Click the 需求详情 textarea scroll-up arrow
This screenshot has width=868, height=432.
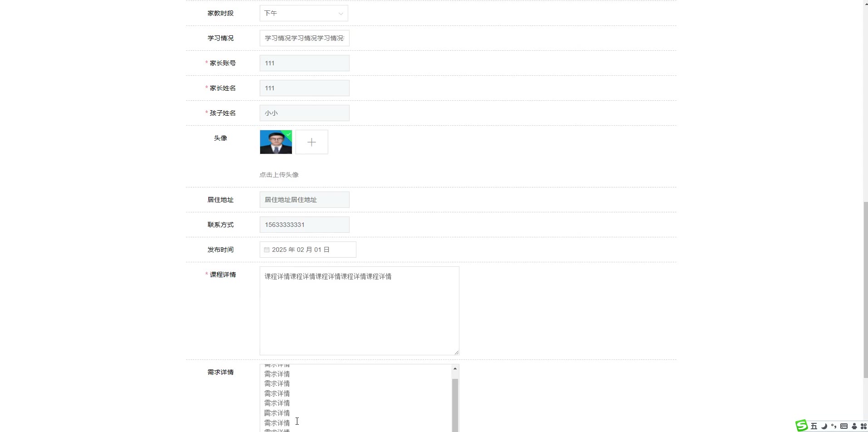(455, 368)
